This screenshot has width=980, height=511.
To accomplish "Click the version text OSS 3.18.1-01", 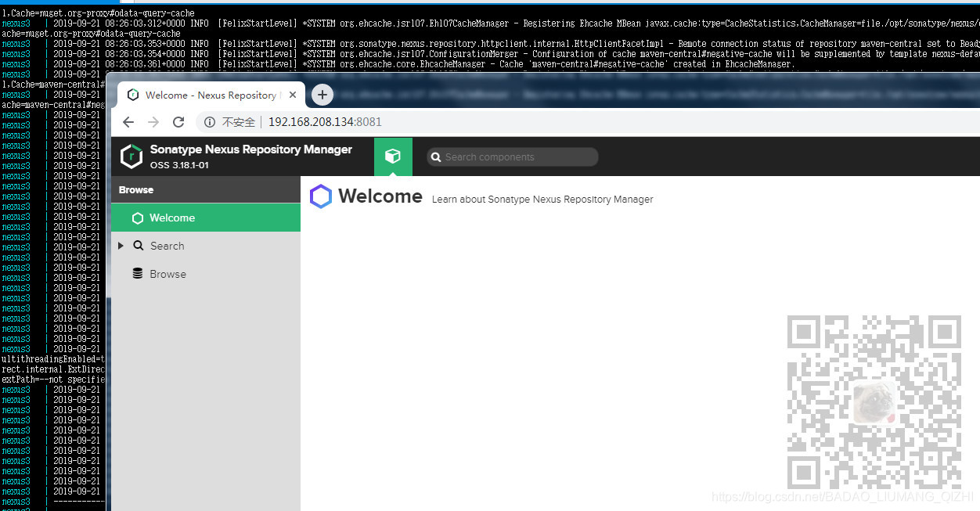I will pos(179,165).
